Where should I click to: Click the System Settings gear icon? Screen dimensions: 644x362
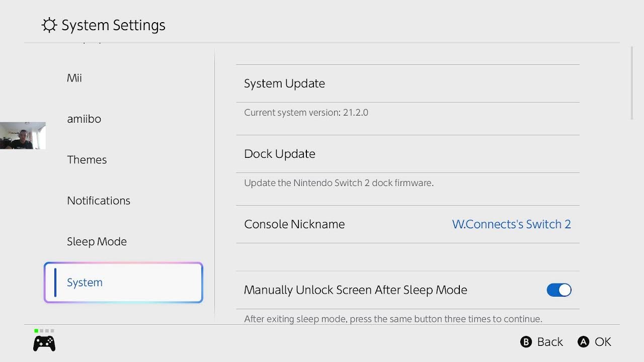pyautogui.click(x=49, y=25)
